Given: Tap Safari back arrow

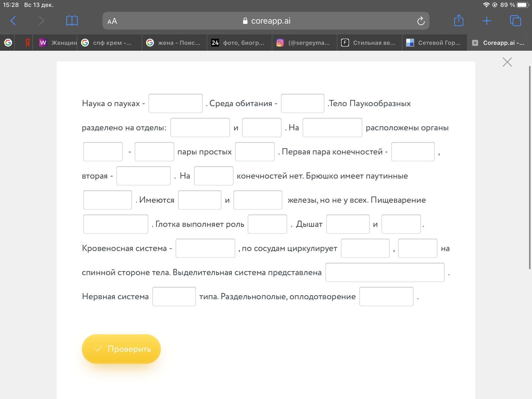Looking at the screenshot, I should (13, 21).
